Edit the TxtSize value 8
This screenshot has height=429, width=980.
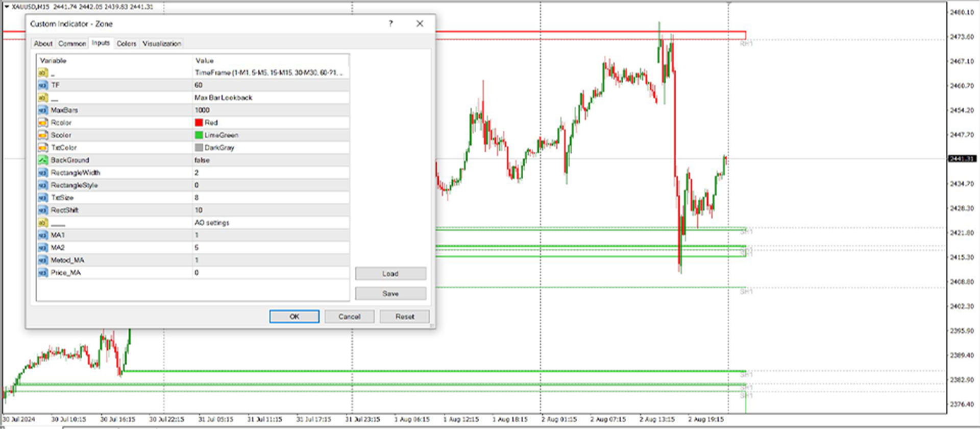click(x=271, y=198)
